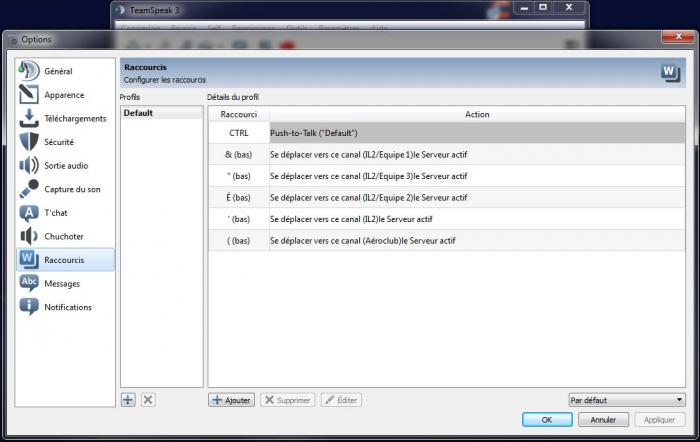Click the Supprimer shortcut button
This screenshot has width=700, height=442.
288,400
